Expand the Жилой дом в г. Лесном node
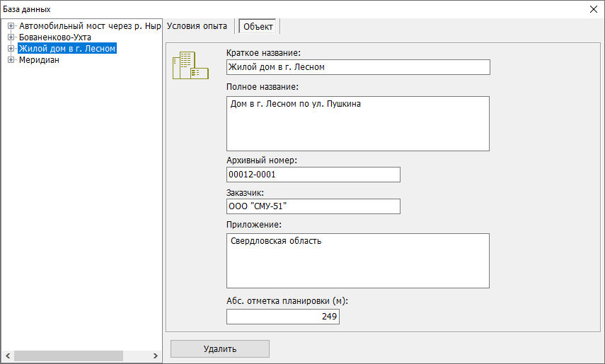Screen dimensions: 605x364 [11, 49]
